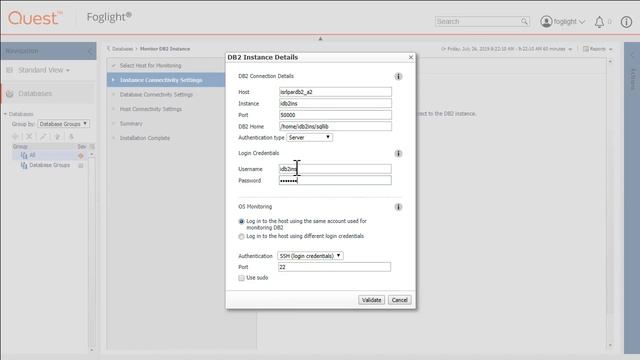Image resolution: width=640 pixels, height=360 pixels.
Task: Collapse the top header arrow
Action: click(x=320, y=38)
